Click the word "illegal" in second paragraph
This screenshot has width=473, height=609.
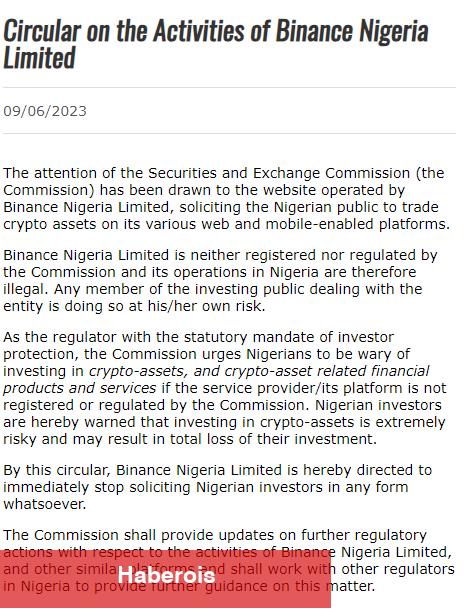[x=26, y=289]
